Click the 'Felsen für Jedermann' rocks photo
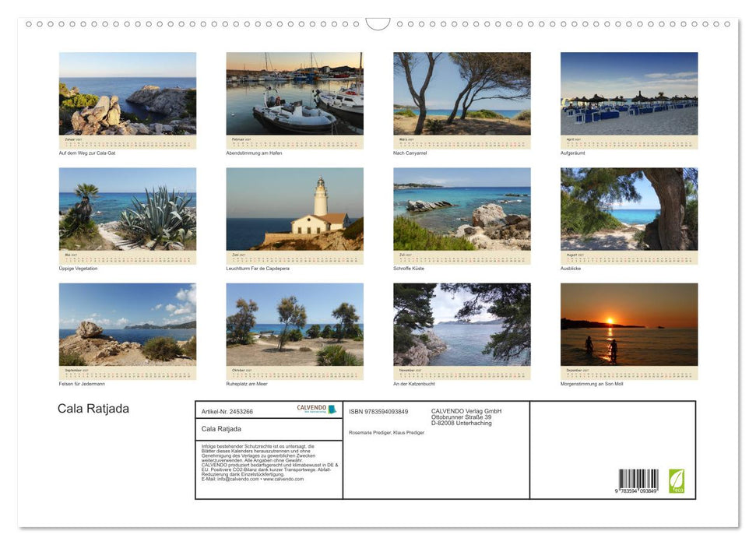The image size is (756, 545). [x=127, y=324]
